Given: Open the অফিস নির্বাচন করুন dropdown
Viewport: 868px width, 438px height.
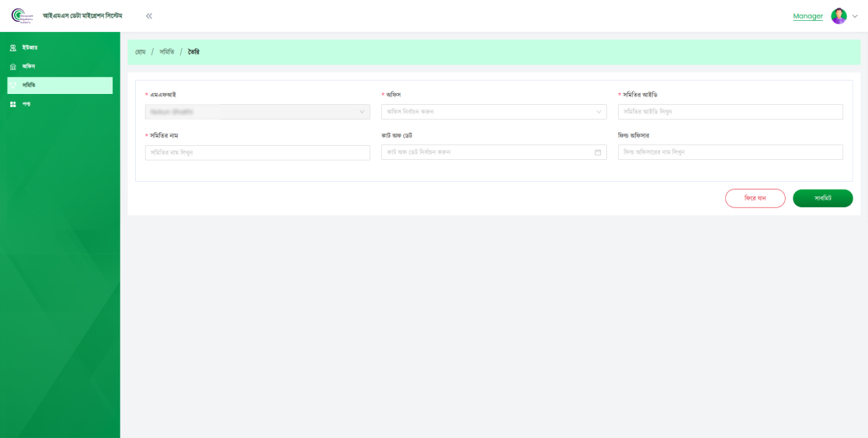Looking at the screenshot, I should [494, 112].
